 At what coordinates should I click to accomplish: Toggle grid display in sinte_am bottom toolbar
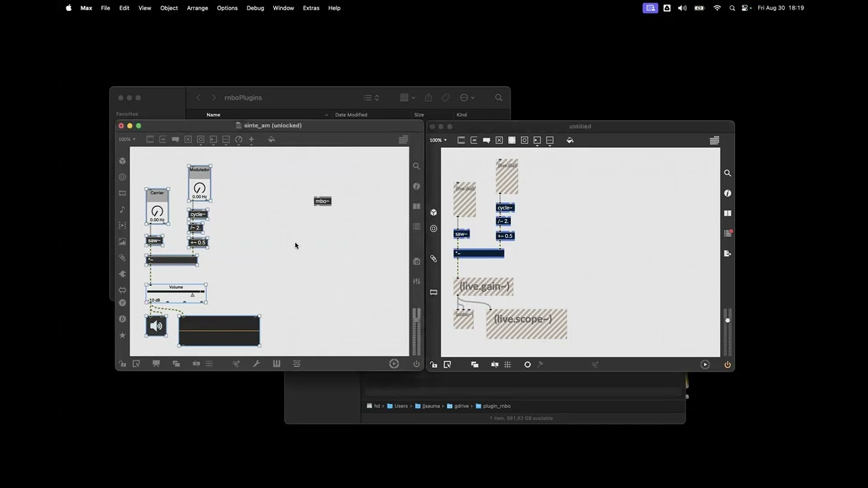click(x=209, y=364)
